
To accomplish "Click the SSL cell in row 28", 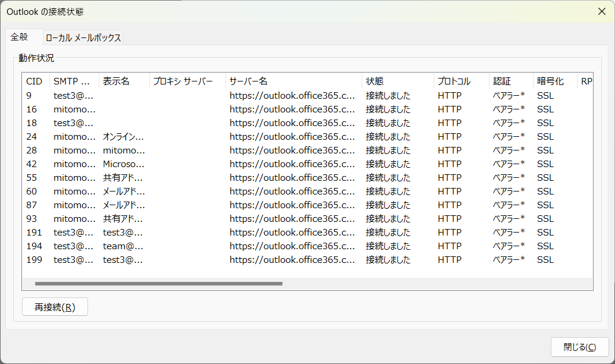I will click(x=545, y=150).
